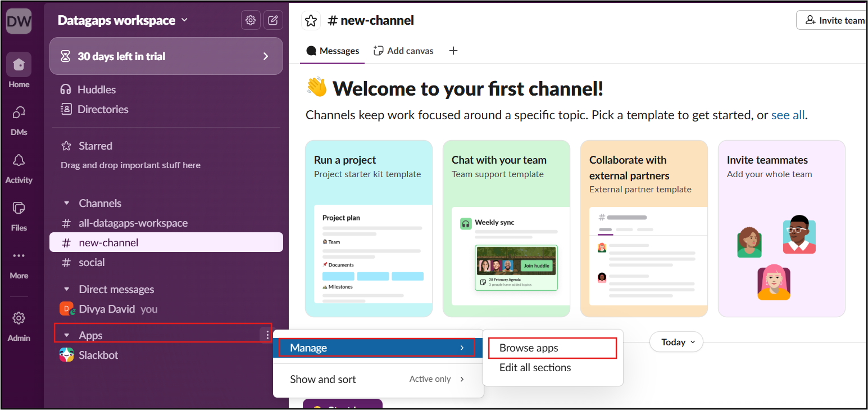Open workspace preferences gear next to workspace name
Screen dimensions: 868x410
click(x=251, y=20)
